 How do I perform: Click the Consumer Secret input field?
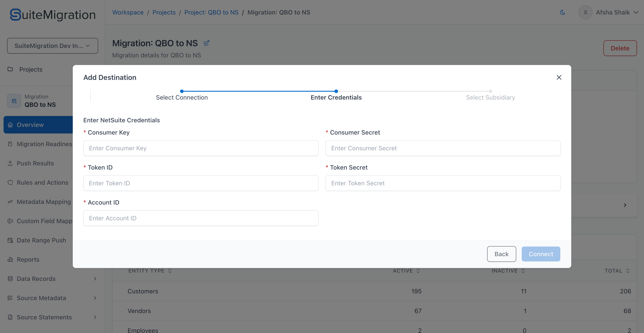point(443,148)
